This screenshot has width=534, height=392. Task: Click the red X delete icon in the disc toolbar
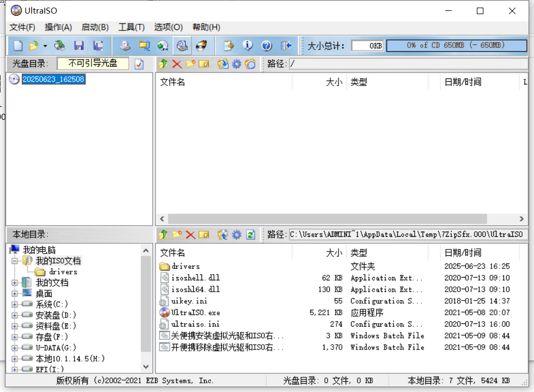coord(177,64)
